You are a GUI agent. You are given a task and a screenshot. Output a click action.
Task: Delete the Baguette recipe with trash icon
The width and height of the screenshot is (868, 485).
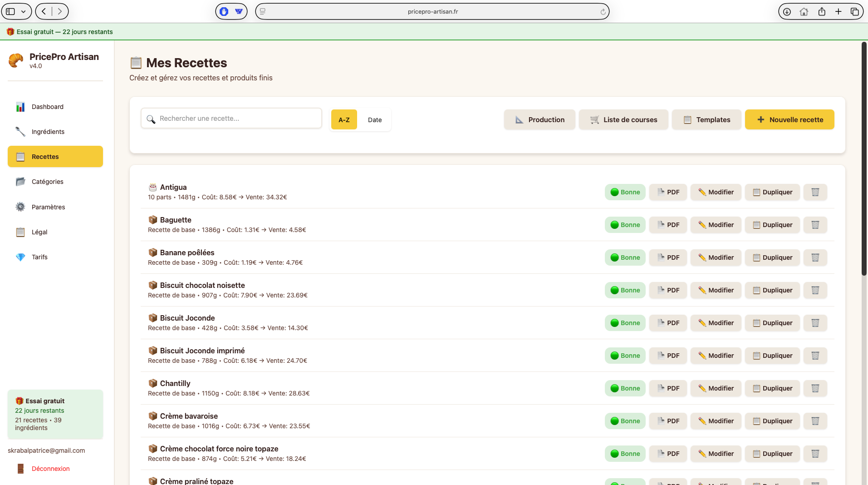(815, 225)
